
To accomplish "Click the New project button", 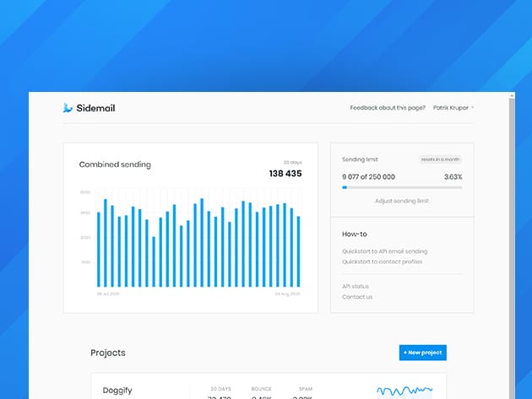I will click(x=422, y=353).
